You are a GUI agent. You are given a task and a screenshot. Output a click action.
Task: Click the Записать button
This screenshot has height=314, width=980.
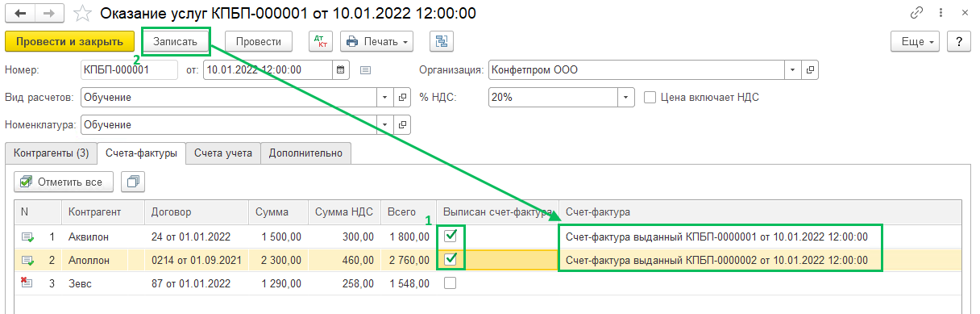176,41
